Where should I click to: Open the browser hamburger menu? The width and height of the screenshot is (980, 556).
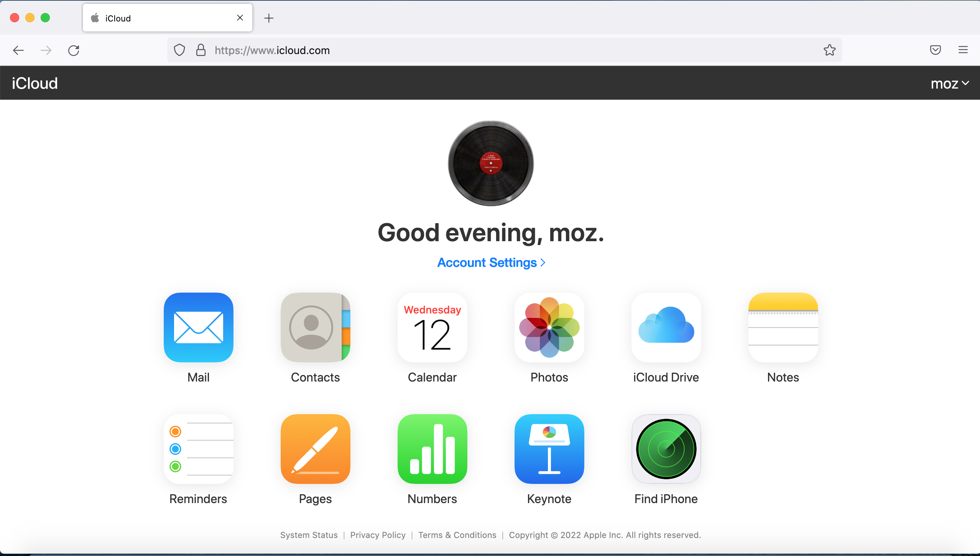pos(964,50)
